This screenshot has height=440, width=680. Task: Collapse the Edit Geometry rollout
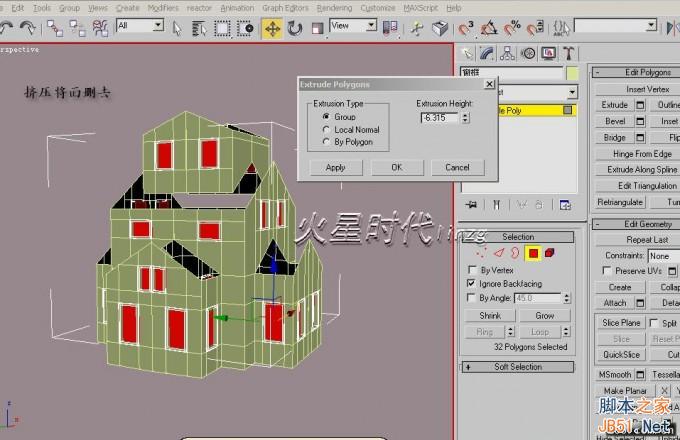(x=636, y=224)
